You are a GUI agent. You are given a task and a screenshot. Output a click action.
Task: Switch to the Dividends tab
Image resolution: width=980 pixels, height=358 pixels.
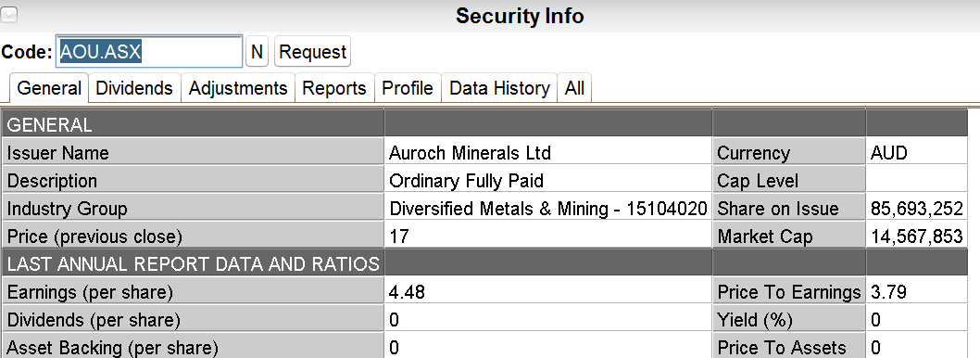point(134,88)
